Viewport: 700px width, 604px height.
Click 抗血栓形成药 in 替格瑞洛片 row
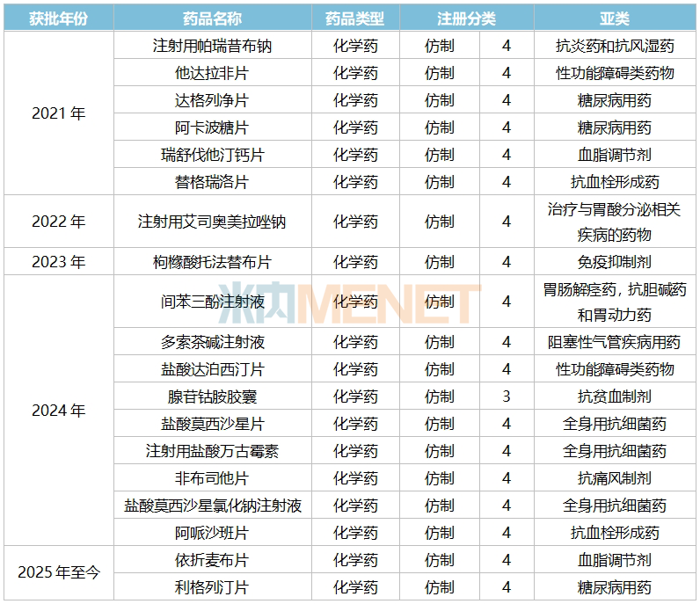coord(615,182)
